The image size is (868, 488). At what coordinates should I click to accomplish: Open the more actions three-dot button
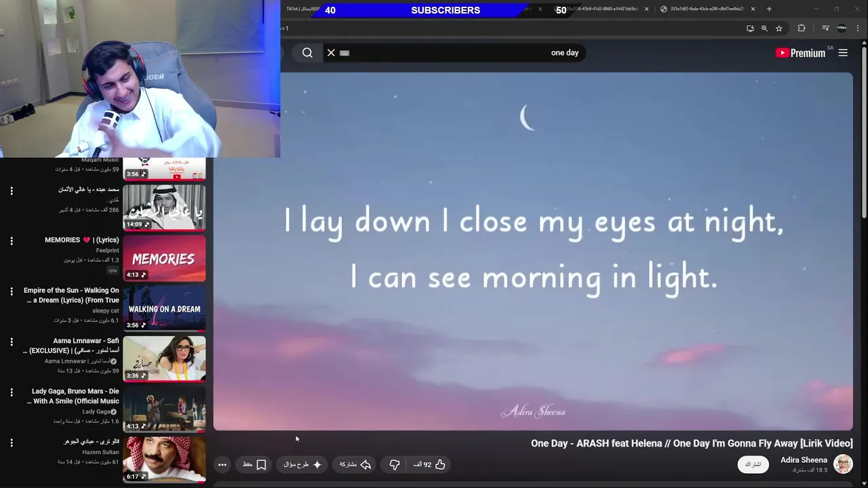click(222, 464)
